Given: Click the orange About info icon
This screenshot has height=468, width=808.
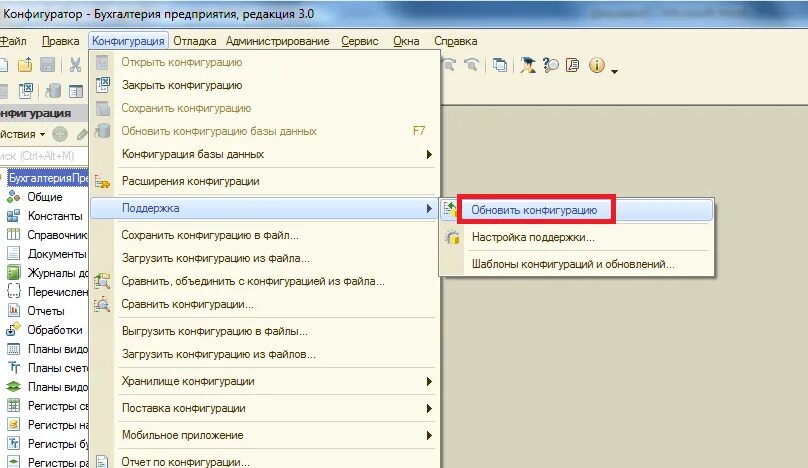Looking at the screenshot, I should tap(596, 65).
